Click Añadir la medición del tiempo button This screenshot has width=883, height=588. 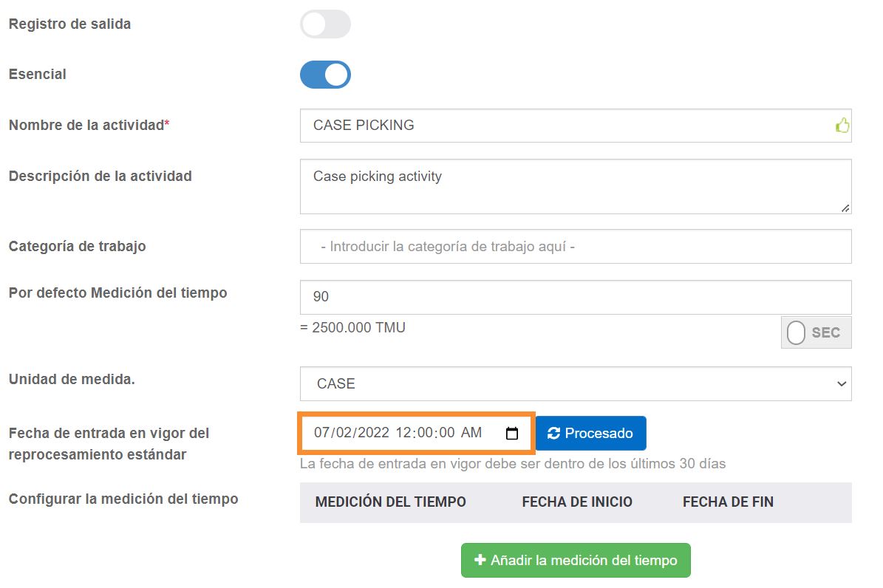coord(576,561)
